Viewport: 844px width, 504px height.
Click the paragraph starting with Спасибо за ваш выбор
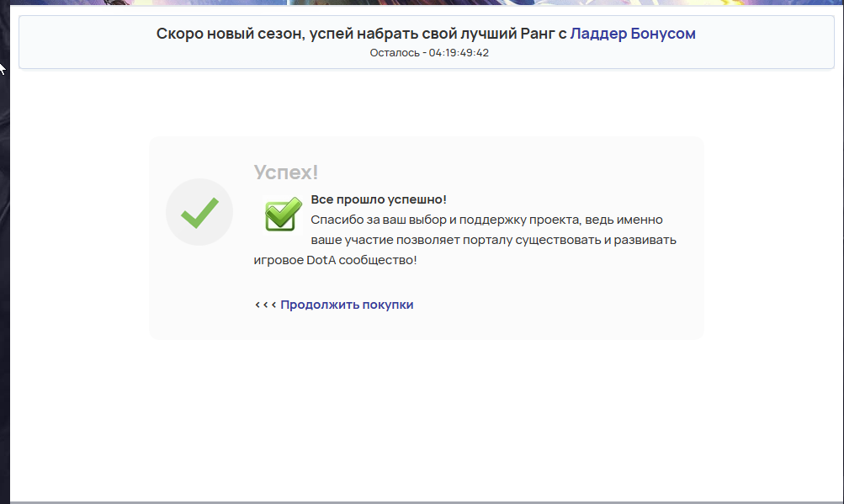click(x=486, y=220)
